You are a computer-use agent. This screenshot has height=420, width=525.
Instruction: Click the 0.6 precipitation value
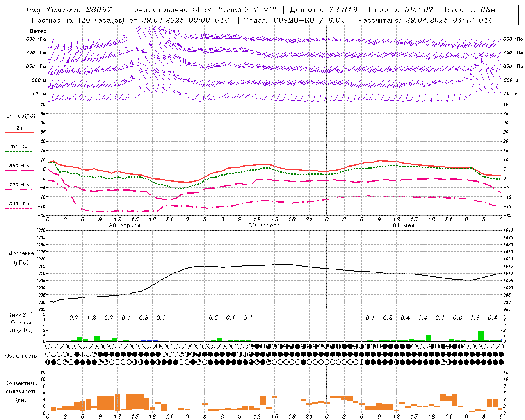click(457, 318)
